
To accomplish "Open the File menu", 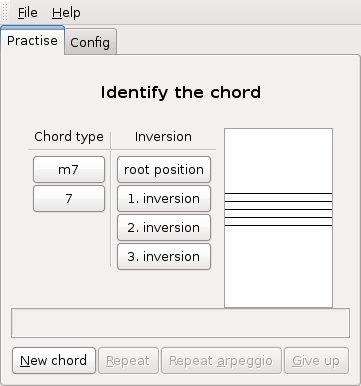I will [x=28, y=13].
